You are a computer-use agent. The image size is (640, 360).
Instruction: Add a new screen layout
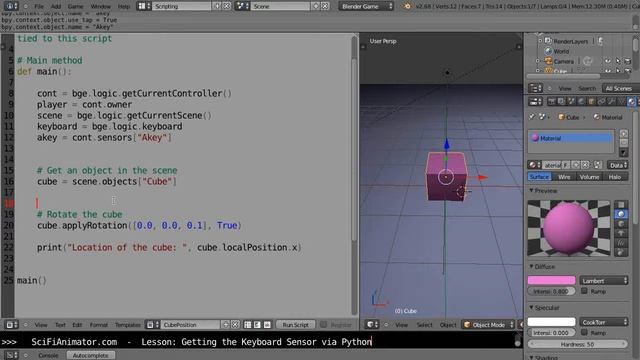tap(217, 6)
